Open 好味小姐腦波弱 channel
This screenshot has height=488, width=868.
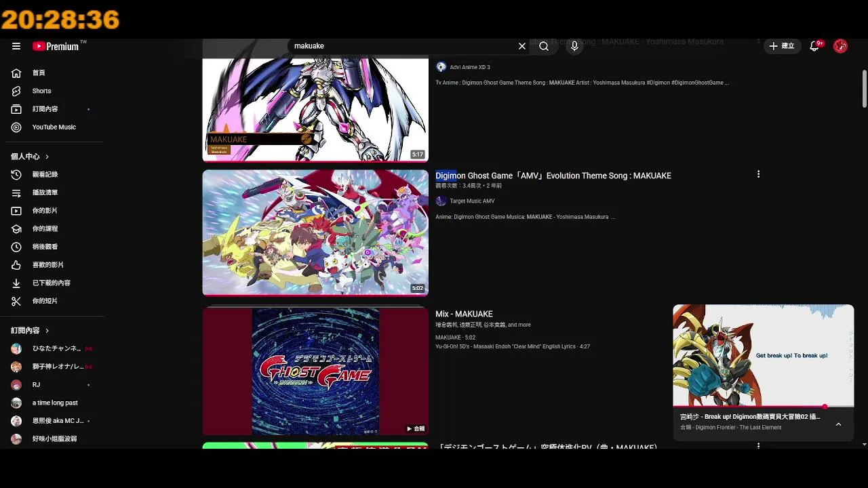54,439
